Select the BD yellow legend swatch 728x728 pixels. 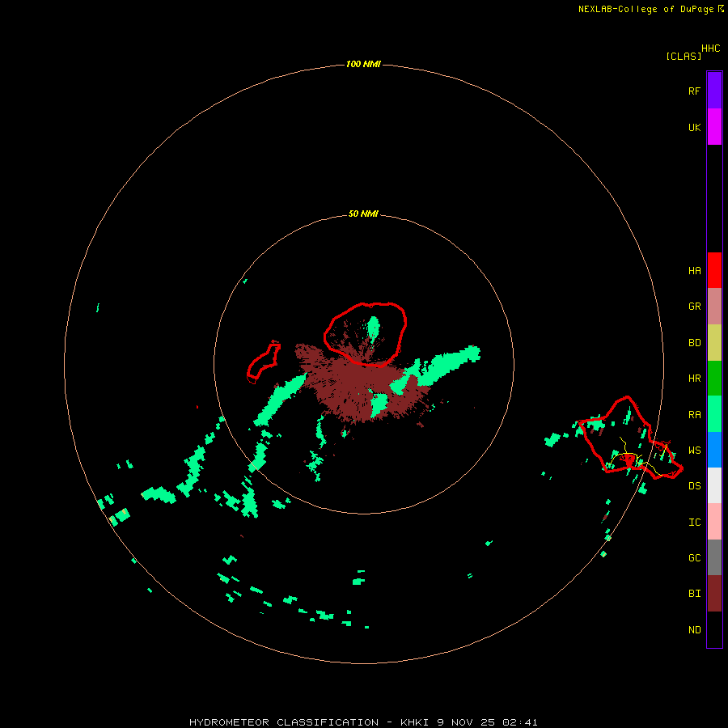[x=714, y=342]
